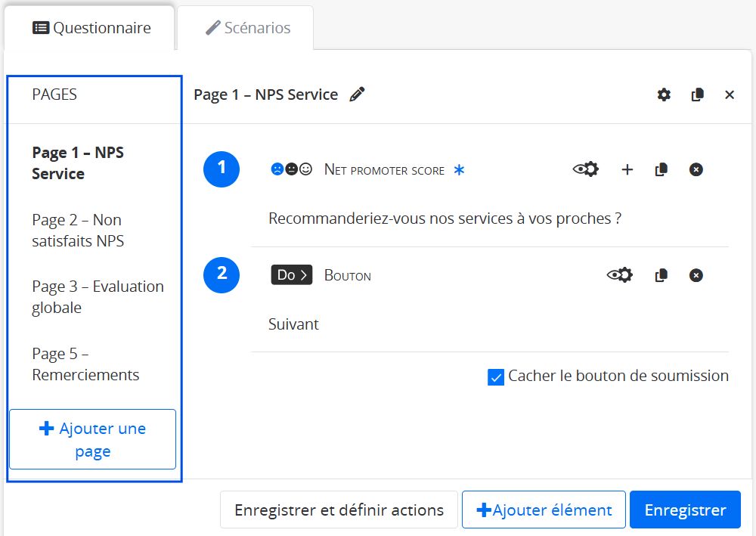Open visibility settings for Net promoter score
The image size is (756, 536).
(585, 169)
